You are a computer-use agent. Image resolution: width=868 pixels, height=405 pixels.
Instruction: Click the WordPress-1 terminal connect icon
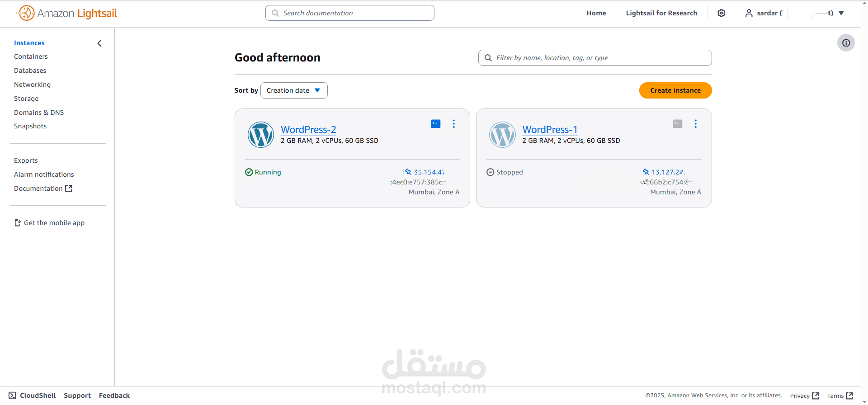click(677, 124)
